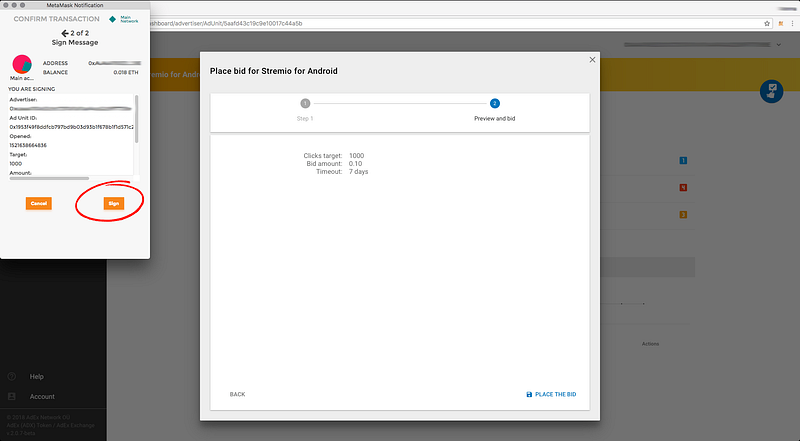The width and height of the screenshot is (800, 441).
Task: Click the Bid amount value 0.10
Action: [x=355, y=164]
